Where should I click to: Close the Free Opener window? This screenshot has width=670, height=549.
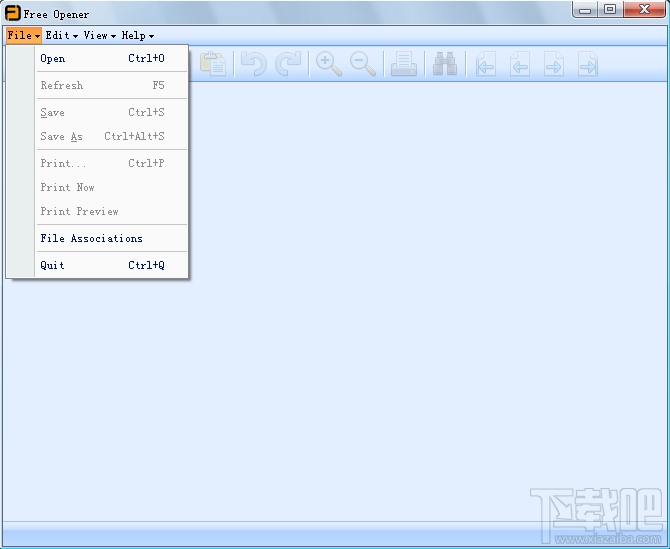coord(644,9)
